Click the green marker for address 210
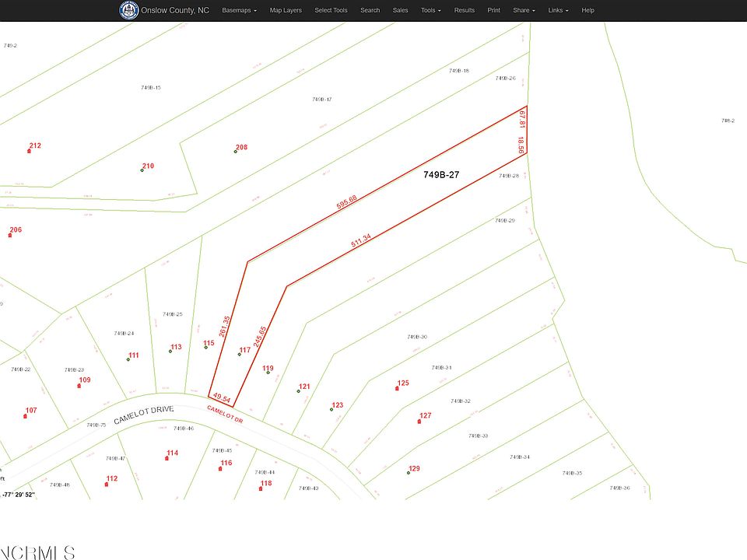 pyautogui.click(x=142, y=170)
